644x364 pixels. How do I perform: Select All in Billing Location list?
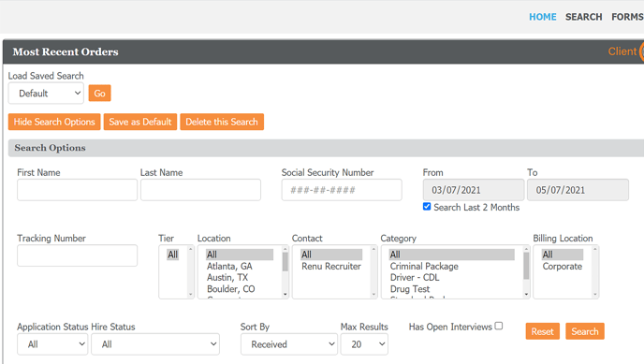click(563, 255)
